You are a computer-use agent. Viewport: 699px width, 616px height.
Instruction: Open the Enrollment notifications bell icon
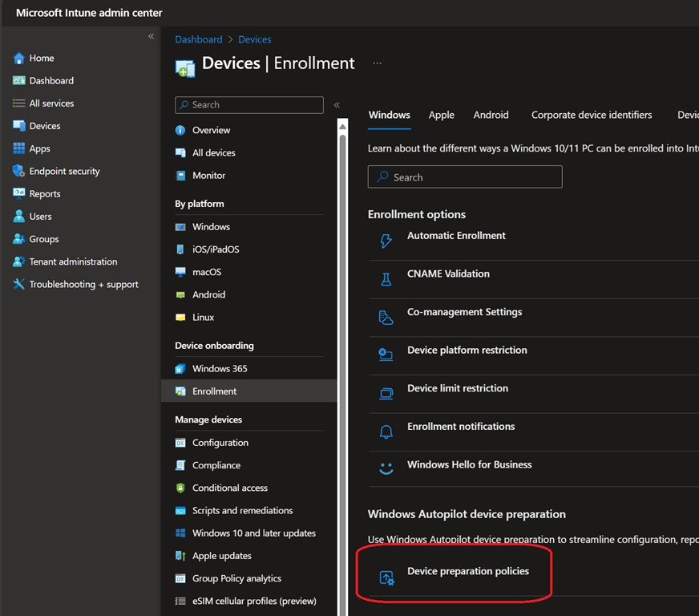coord(386,432)
